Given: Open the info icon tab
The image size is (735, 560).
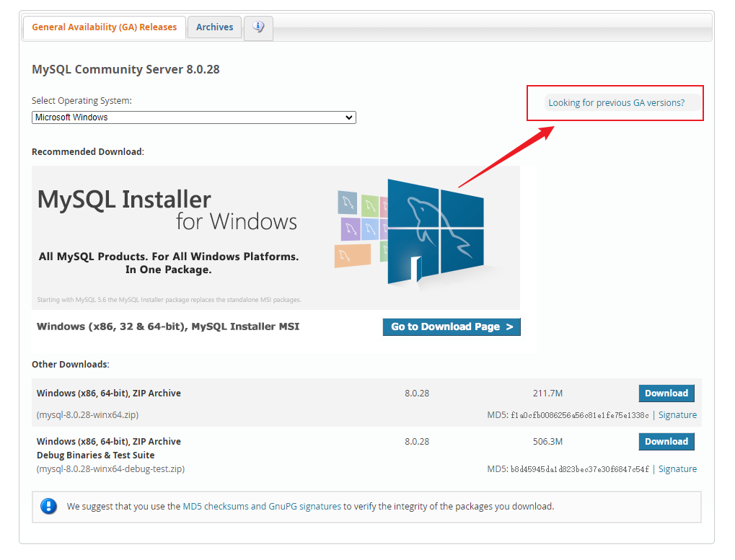Looking at the screenshot, I should pos(258,27).
